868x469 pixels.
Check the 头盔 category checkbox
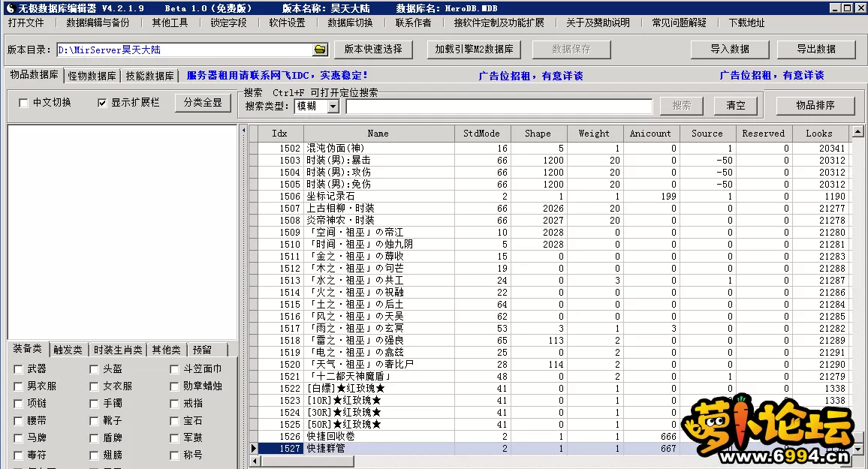coord(94,369)
